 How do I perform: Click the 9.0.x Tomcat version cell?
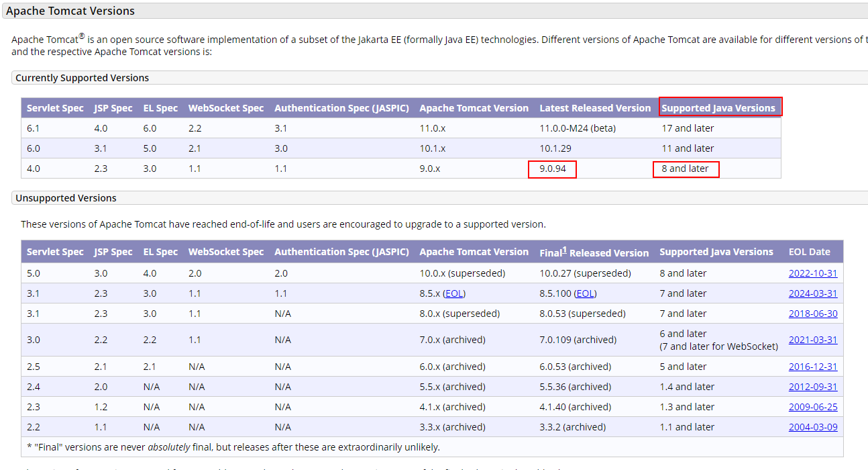(430, 169)
